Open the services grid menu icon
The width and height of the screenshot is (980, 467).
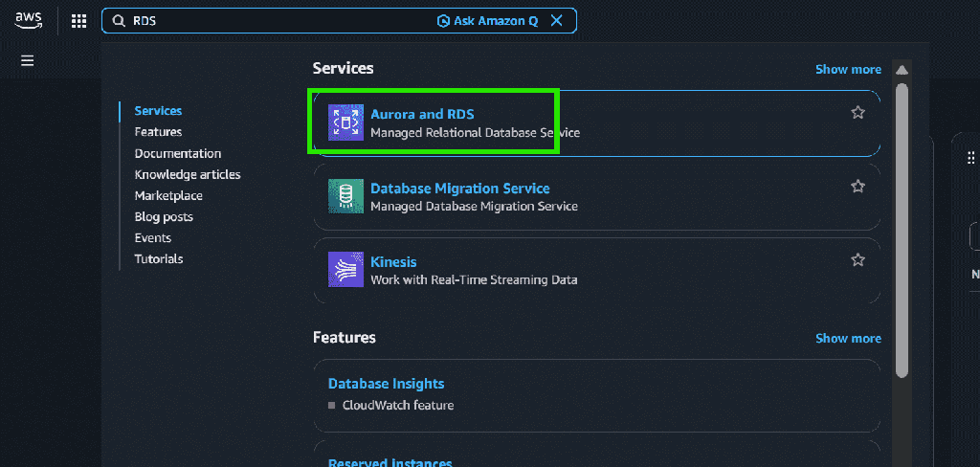(x=78, y=21)
